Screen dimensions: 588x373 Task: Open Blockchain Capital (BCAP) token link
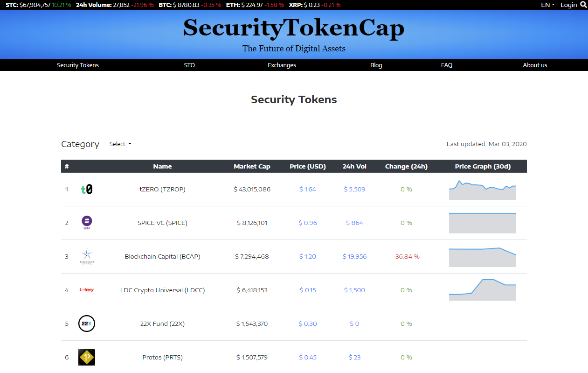pos(162,256)
